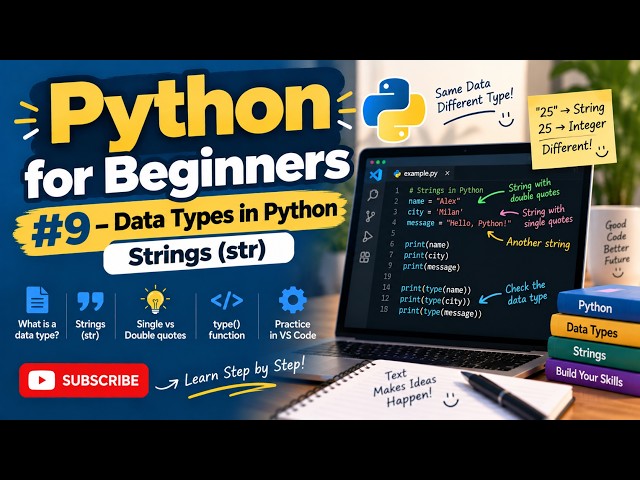Click '#9 – Data Types in Python' banner
This screenshot has height=480, width=640.
click(x=180, y=223)
